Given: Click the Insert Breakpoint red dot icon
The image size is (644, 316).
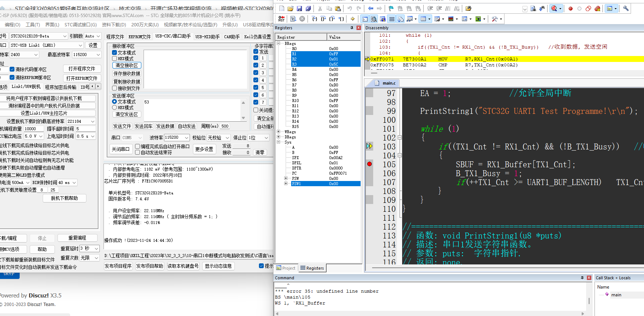Looking at the screenshot, I should (571, 9).
